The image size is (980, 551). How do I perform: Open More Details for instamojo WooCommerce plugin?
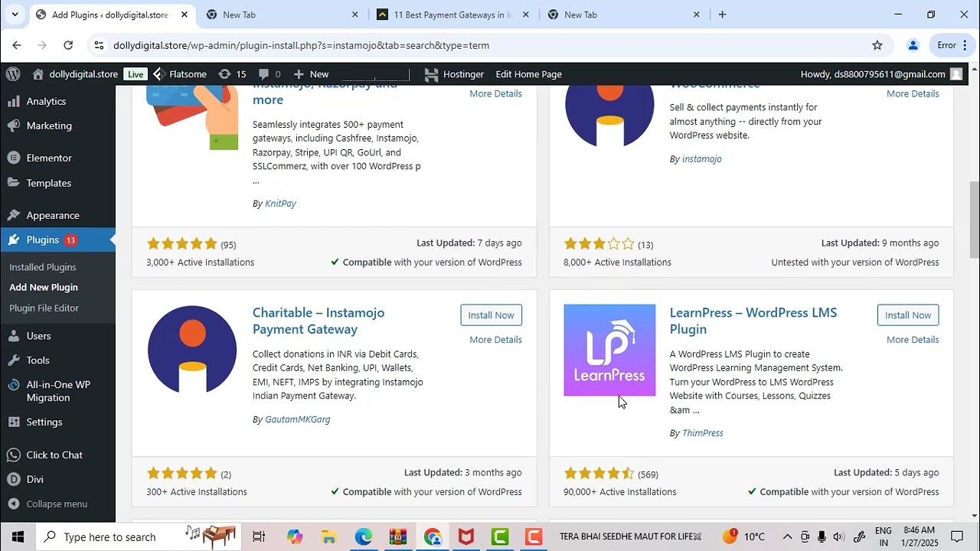[x=913, y=93]
